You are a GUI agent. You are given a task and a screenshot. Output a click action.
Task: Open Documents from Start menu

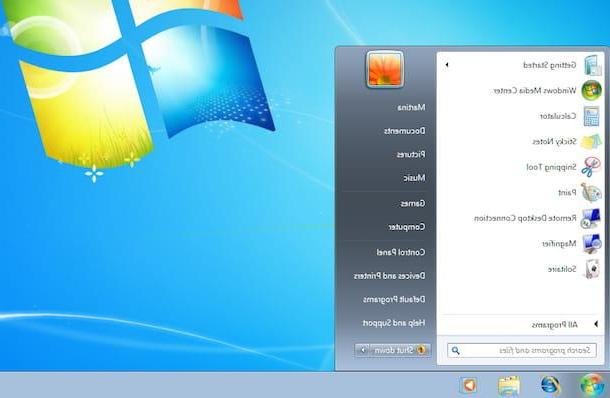405,131
